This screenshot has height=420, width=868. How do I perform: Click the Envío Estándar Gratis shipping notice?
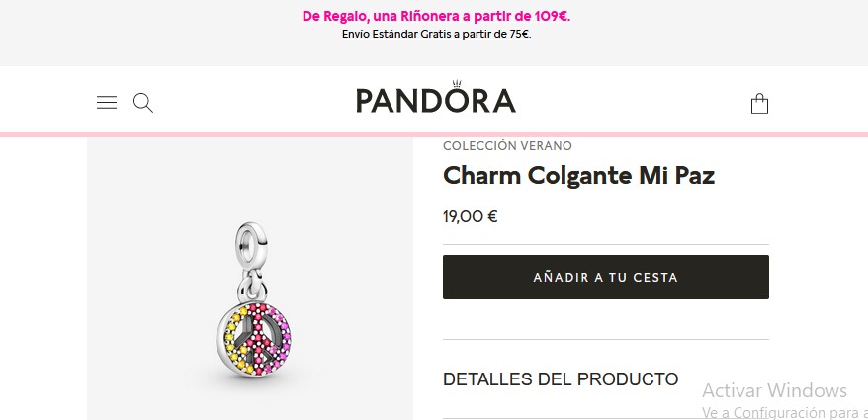436,34
